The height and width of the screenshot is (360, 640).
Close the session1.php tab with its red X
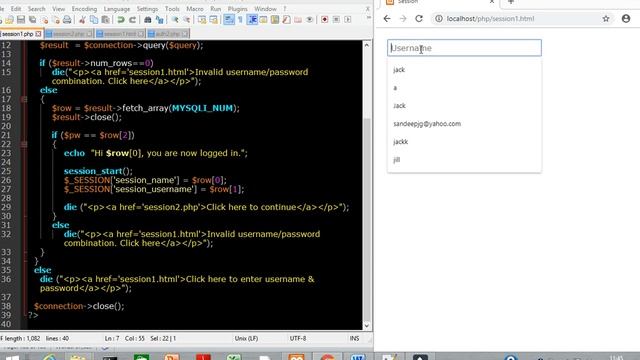pos(38,33)
